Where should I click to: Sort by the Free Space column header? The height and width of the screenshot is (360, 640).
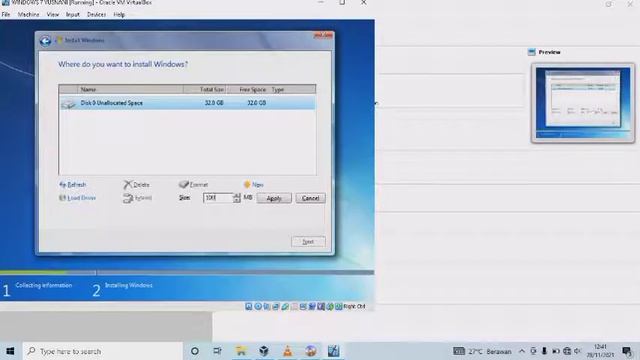[248, 89]
